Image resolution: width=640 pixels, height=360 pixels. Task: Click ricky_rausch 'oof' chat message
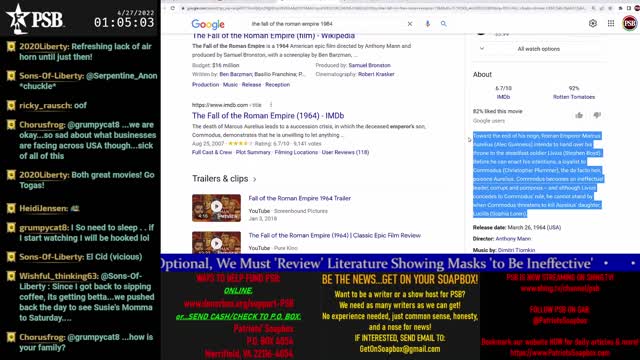53,106
